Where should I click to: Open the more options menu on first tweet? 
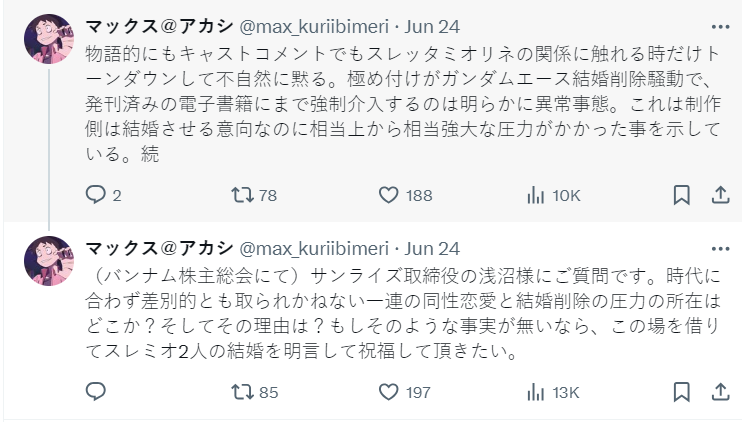pos(719,28)
